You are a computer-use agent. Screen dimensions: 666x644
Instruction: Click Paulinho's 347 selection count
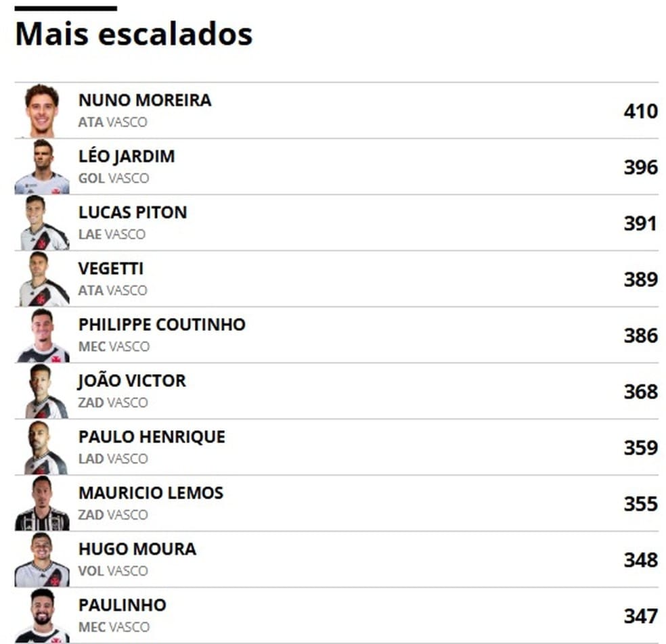click(x=640, y=616)
